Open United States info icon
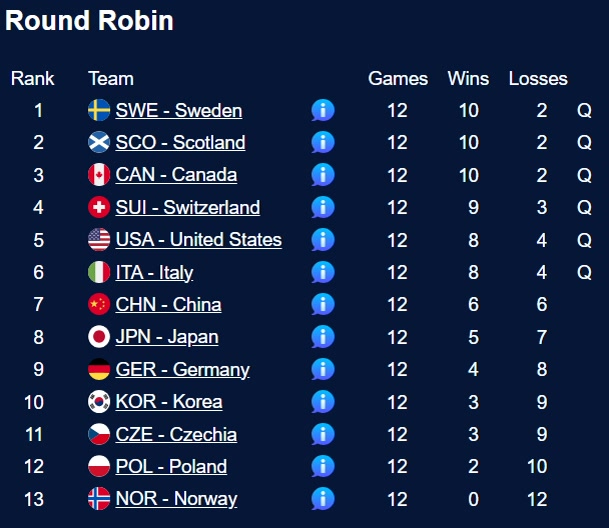The image size is (609, 528). (x=322, y=240)
